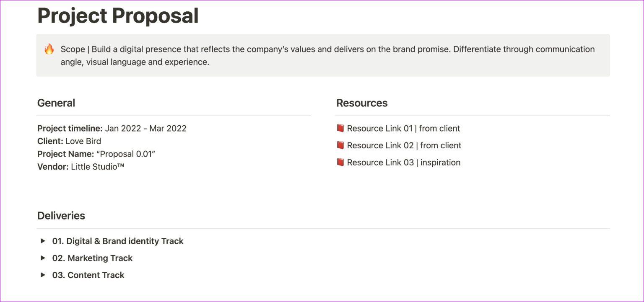644x302 pixels.
Task: Open Resource Link 01 from client
Action: (x=403, y=128)
